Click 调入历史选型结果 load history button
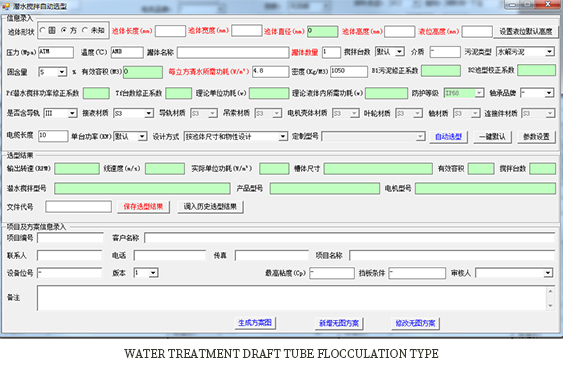 point(210,207)
